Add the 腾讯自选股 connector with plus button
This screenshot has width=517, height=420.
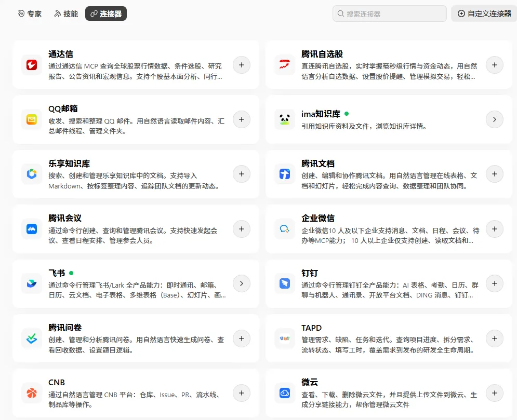tap(495, 65)
